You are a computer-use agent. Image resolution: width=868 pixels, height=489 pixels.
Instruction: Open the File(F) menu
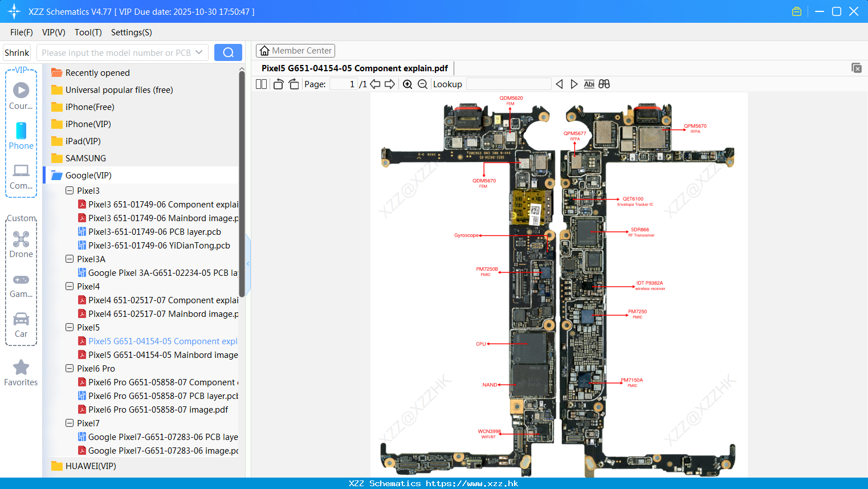click(22, 32)
